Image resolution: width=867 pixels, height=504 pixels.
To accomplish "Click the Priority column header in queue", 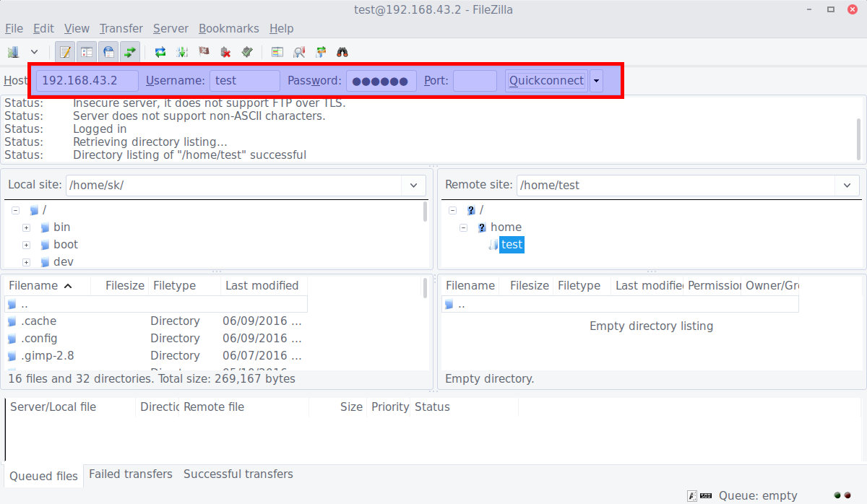I will tap(389, 407).
